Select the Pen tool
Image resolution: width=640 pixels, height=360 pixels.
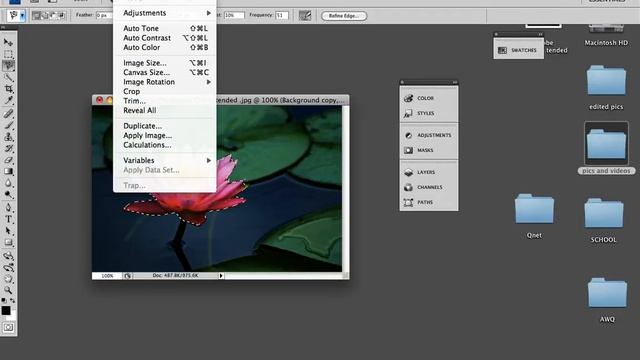point(8,208)
